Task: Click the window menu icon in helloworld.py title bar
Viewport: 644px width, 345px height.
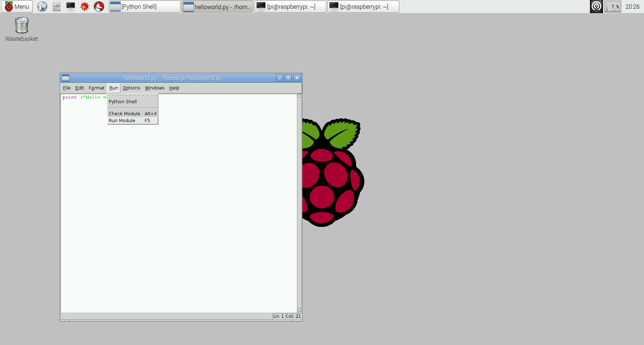Action: pyautogui.click(x=66, y=78)
